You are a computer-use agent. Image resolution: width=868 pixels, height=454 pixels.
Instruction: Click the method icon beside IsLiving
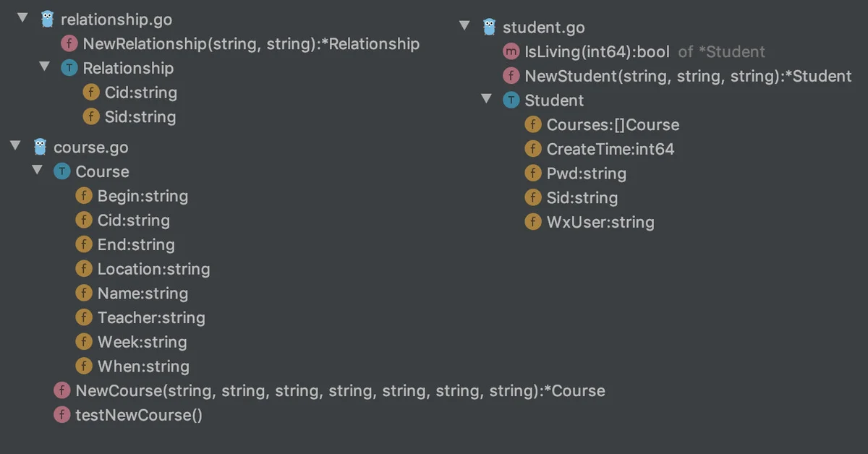coord(511,51)
